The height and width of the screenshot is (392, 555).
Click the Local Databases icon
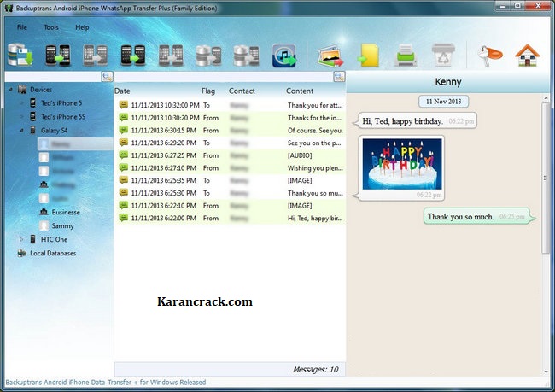pos(22,253)
